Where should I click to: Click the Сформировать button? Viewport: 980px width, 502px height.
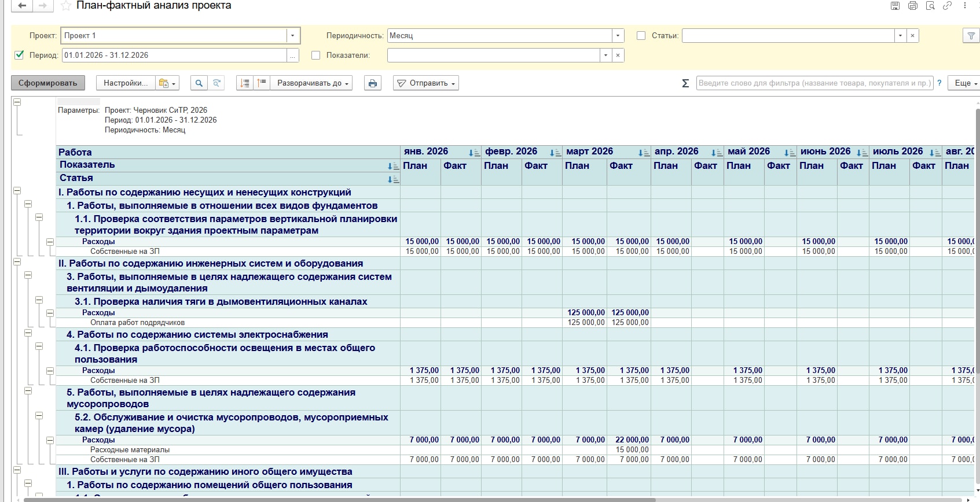point(48,83)
